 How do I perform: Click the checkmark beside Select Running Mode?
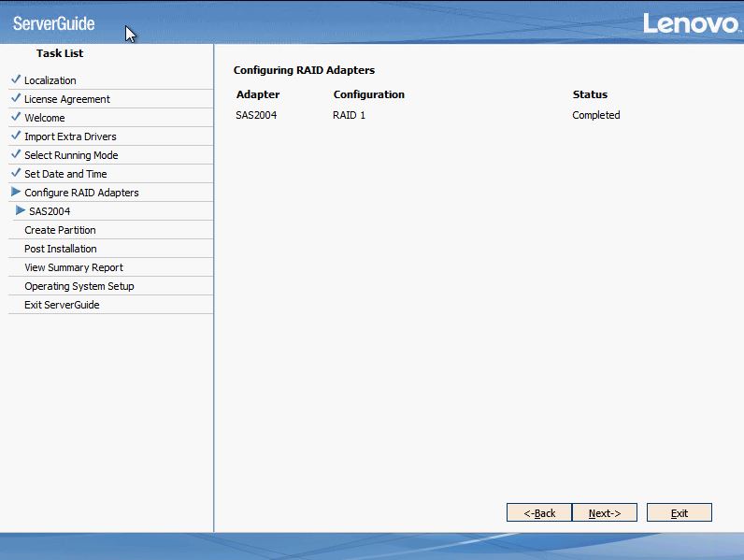click(x=16, y=153)
